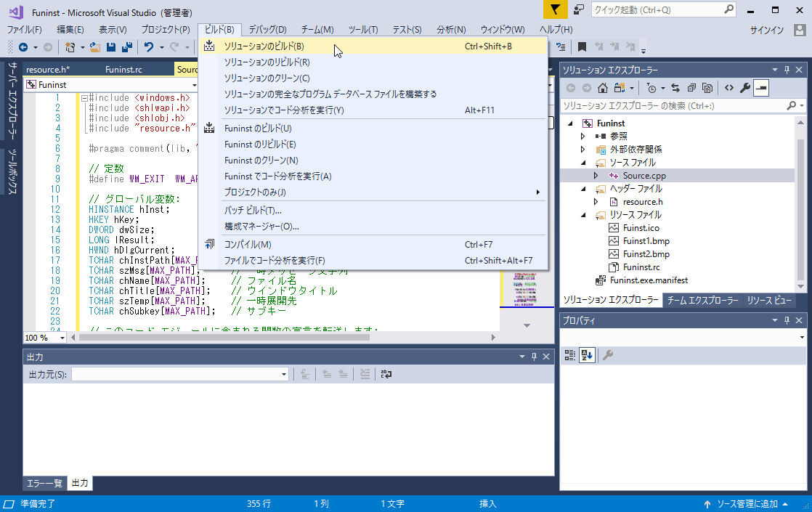The width and height of the screenshot is (812, 512).
Task: Collapse the Funinst project node
Action: point(570,123)
